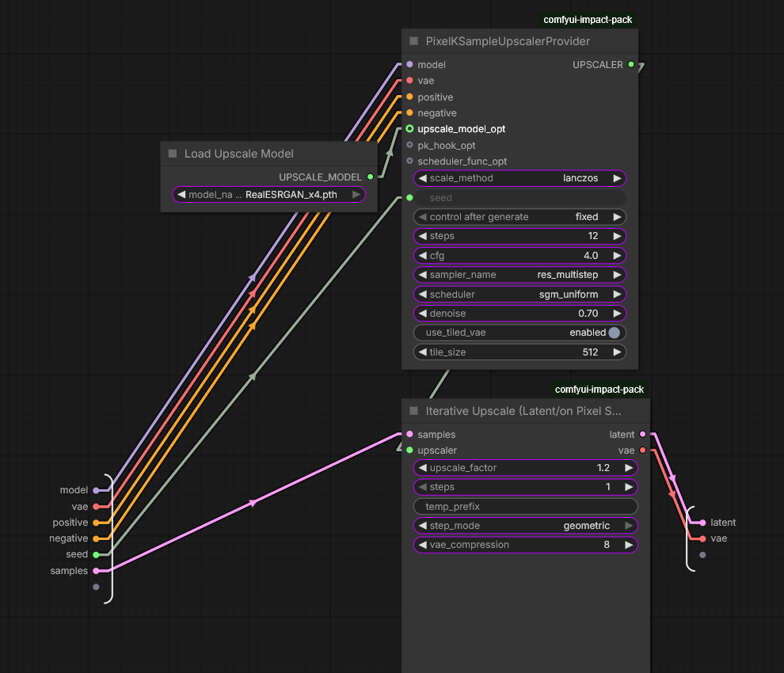Increase the upscale_factor value
The height and width of the screenshot is (673, 784).
point(629,467)
